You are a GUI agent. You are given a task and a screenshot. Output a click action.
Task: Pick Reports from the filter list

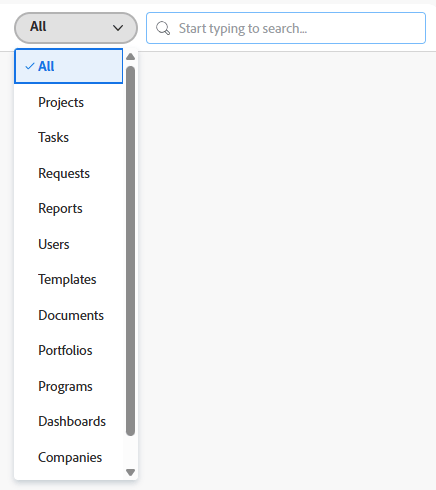[x=69, y=208]
